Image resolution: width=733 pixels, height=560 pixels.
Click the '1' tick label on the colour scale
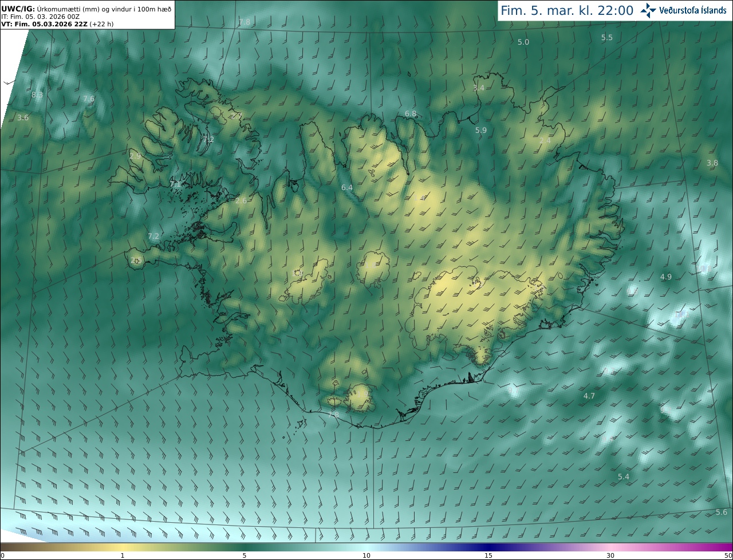[123, 555]
